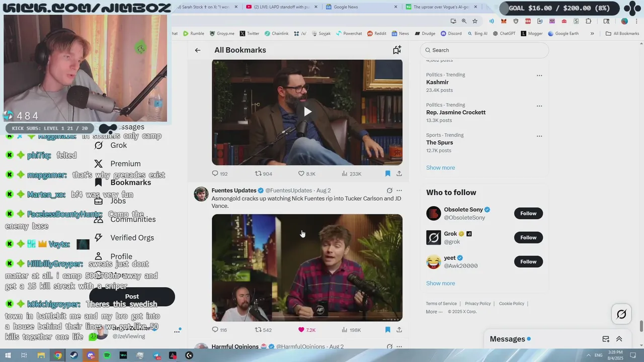Click the page vertical scrollbar thumb
This screenshot has width=644, height=362.
[x=641, y=326]
